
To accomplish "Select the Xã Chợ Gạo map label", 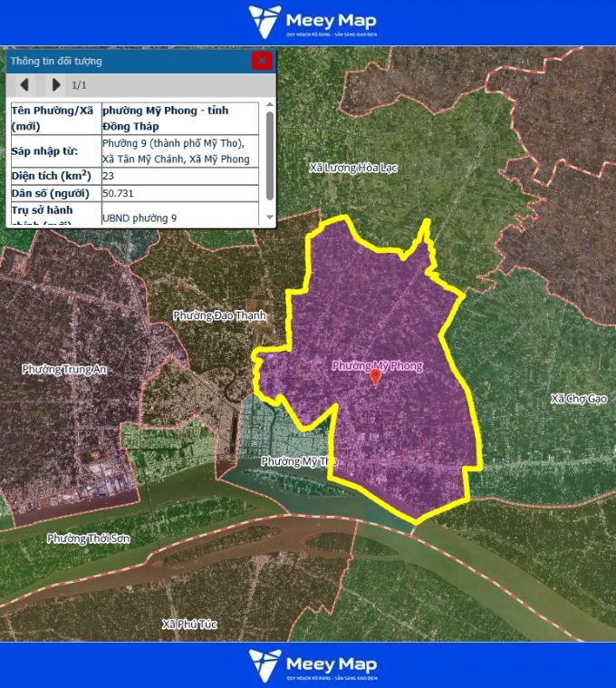I will pyautogui.click(x=578, y=399).
